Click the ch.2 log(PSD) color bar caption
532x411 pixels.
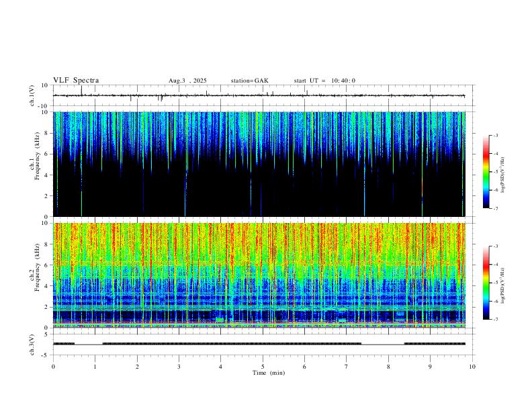(x=503, y=286)
